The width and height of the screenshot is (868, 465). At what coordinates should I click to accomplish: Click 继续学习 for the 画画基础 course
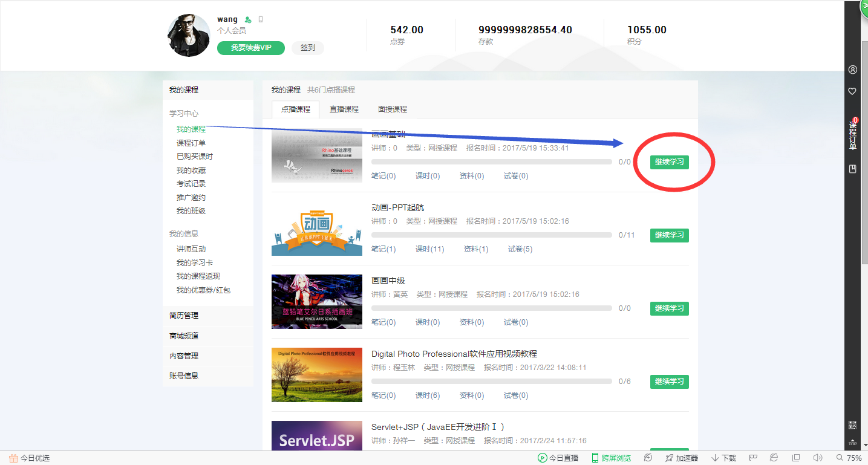tap(669, 162)
